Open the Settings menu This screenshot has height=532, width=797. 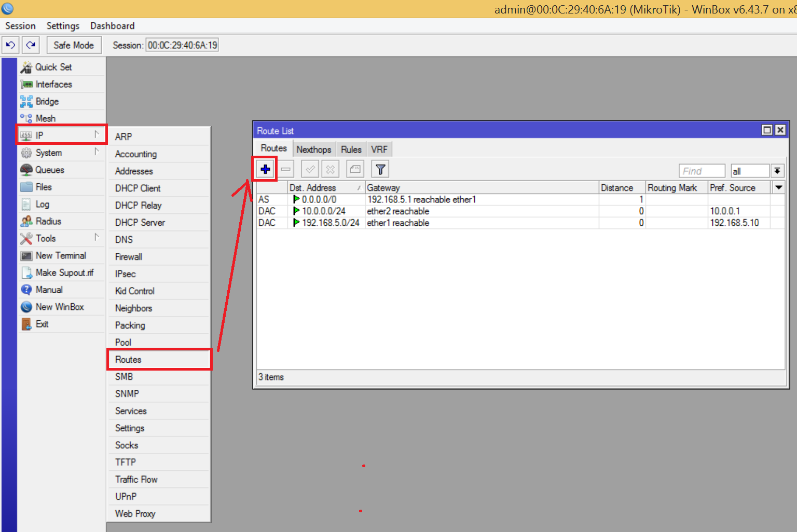pyautogui.click(x=63, y=26)
